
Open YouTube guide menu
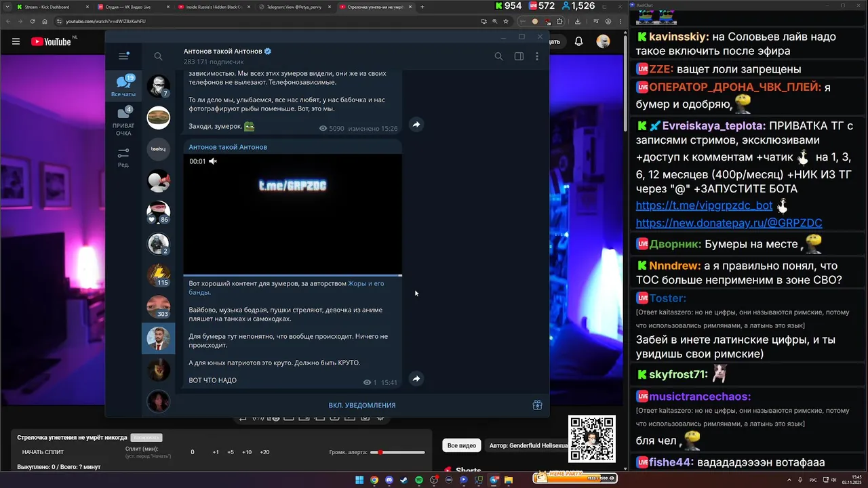click(x=16, y=41)
